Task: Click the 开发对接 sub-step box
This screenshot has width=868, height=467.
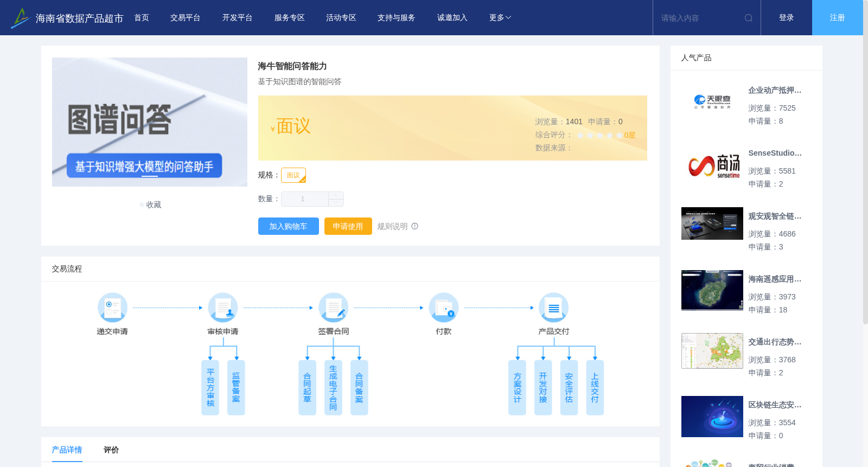Action: coord(543,387)
